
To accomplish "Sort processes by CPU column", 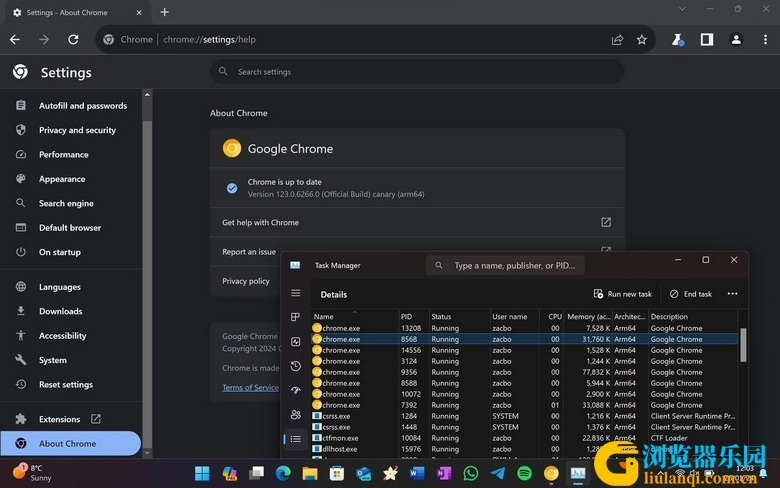I will coord(553,316).
